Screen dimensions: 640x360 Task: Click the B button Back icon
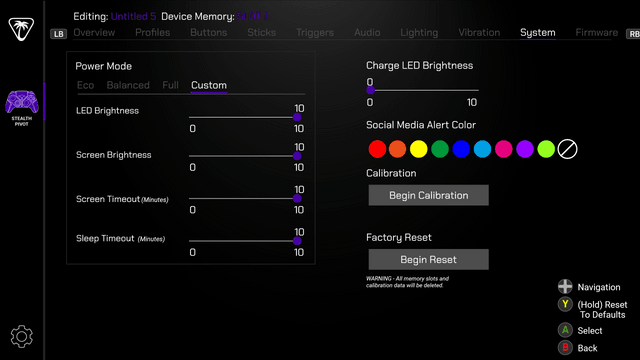click(565, 347)
